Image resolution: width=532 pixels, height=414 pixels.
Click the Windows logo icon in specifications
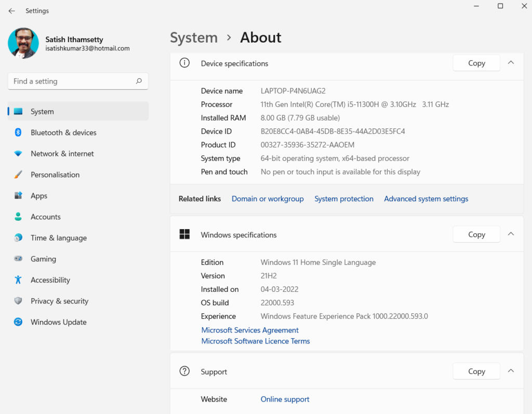(x=184, y=234)
